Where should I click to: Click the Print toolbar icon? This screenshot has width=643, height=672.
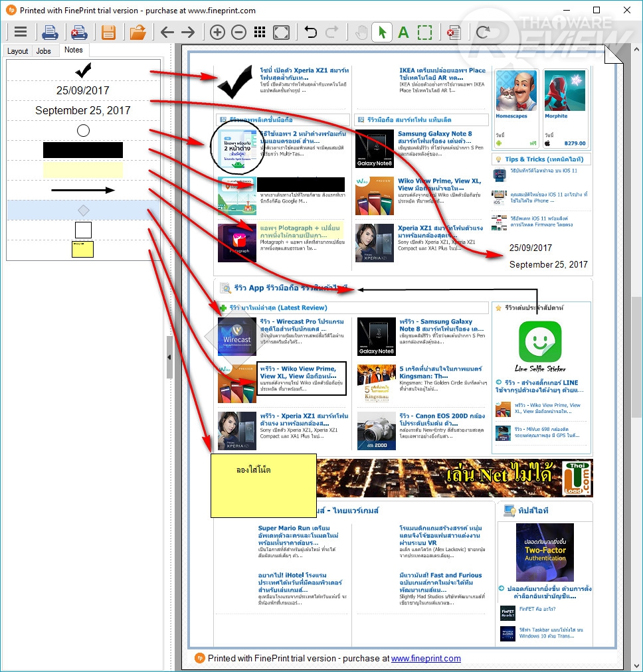[50, 32]
